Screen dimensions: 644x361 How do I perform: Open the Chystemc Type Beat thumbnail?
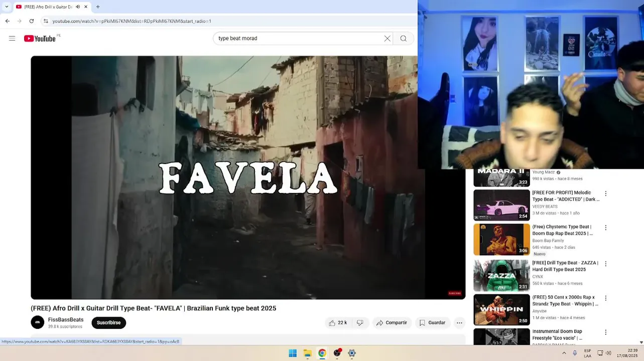(x=501, y=240)
